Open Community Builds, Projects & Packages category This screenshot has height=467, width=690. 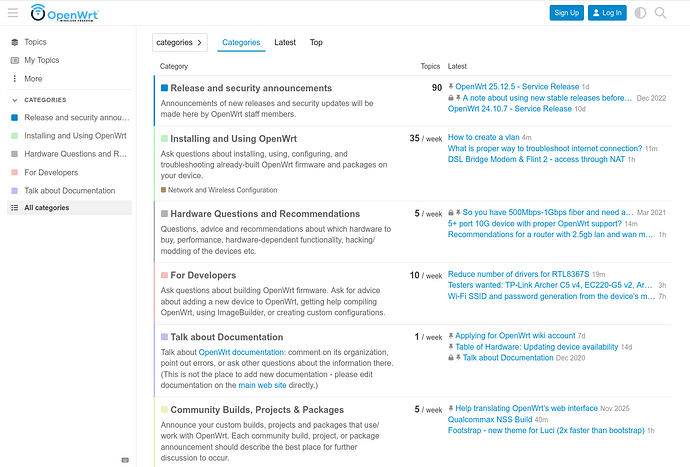coord(257,410)
